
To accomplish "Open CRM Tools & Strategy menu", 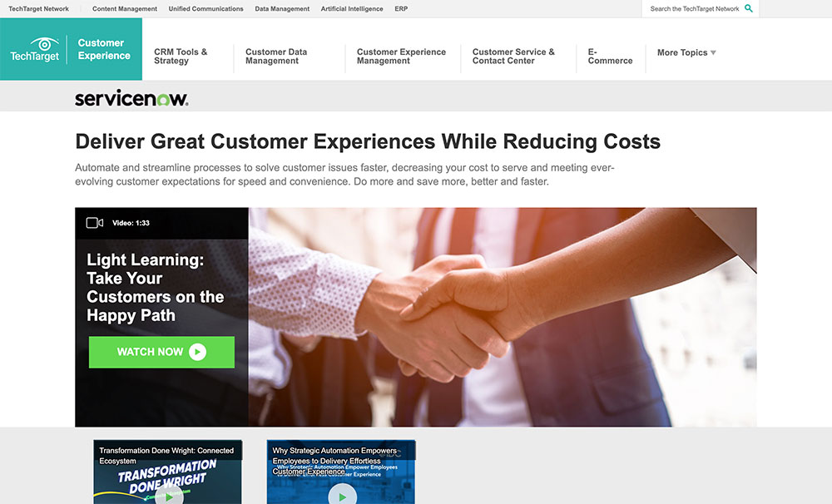I will tap(181, 57).
